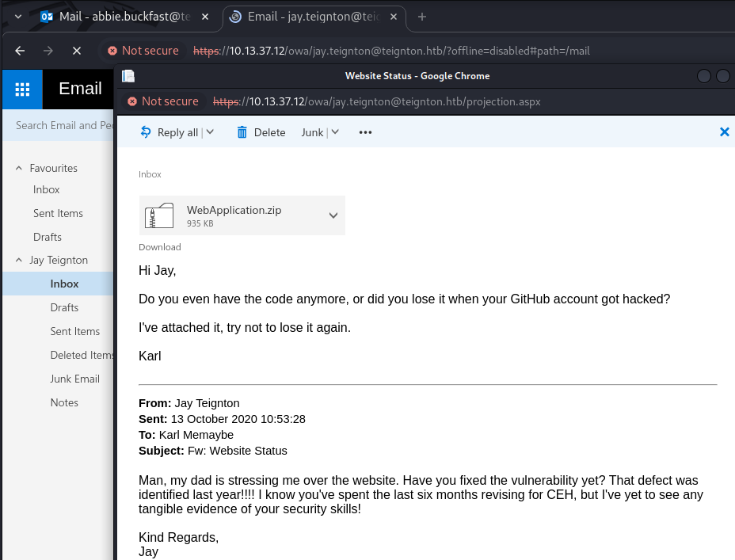
Task: Close the message with the blue X
Action: click(724, 132)
